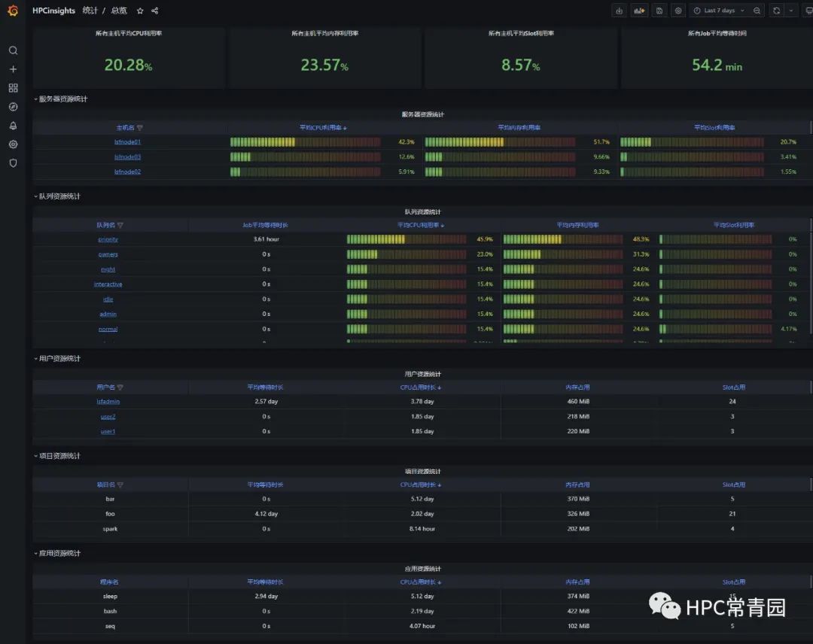
Task: Click the zoom out time range icon
Action: (x=757, y=11)
